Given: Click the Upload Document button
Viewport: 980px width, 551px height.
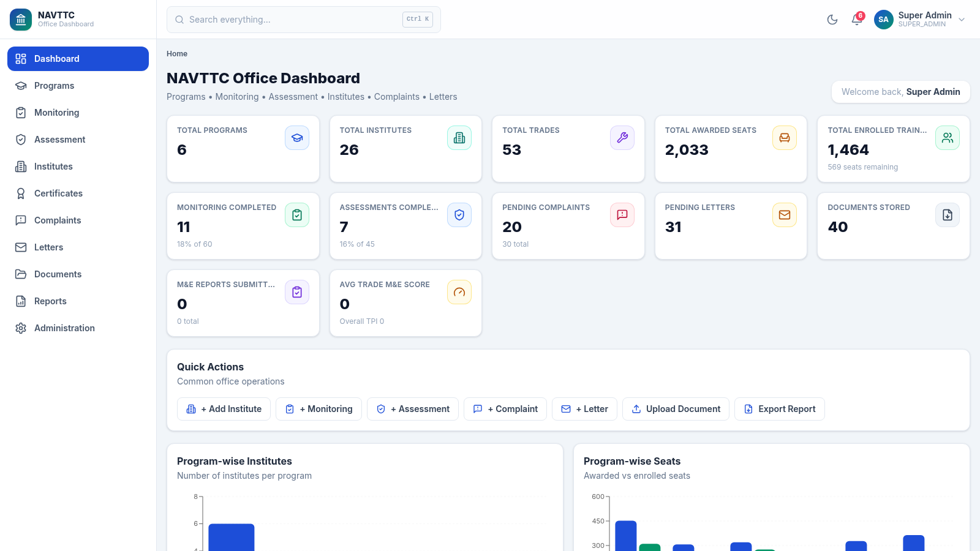Looking at the screenshot, I should pos(676,409).
